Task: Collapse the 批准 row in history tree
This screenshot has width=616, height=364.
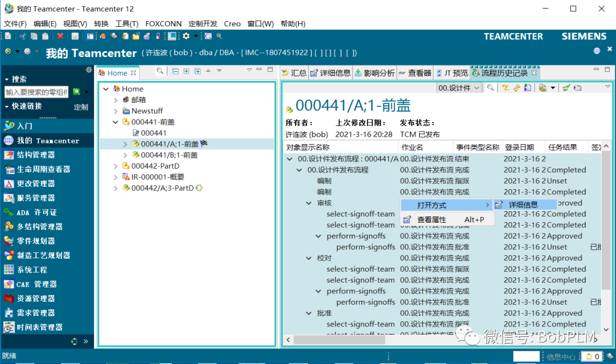Action: [309, 313]
